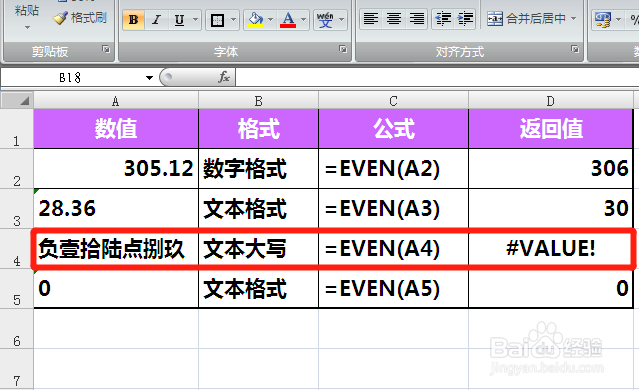Apply yellow fill color bucket
The height and width of the screenshot is (390, 639).
click(x=255, y=20)
